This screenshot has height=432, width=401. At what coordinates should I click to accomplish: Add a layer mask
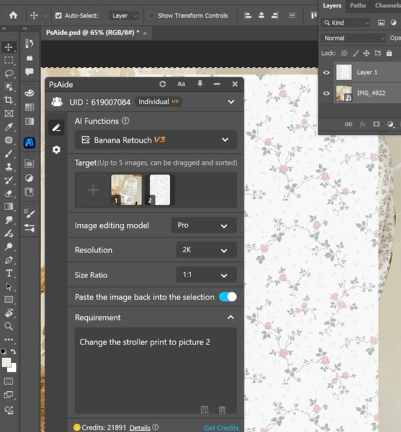[376, 124]
